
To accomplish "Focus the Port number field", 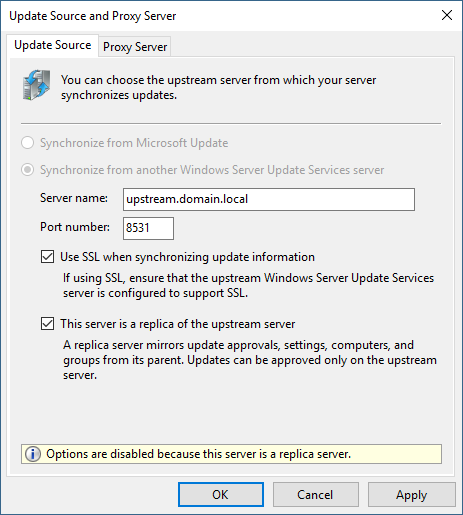I will (x=148, y=228).
